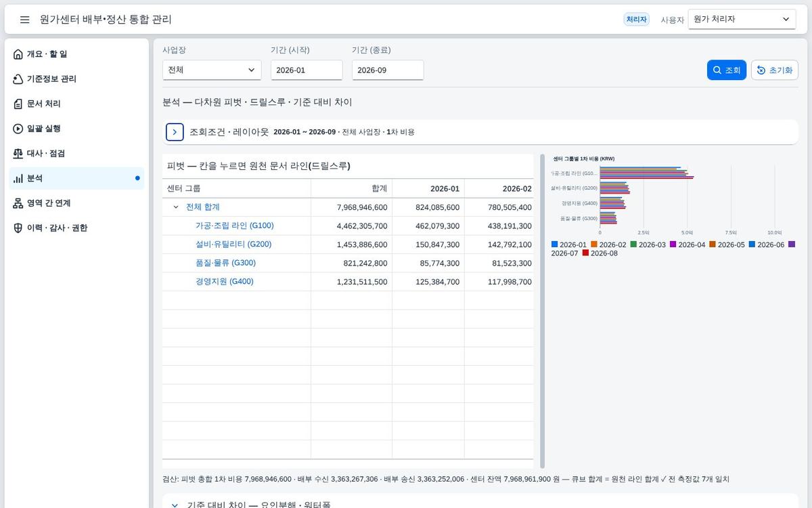
Task: Click the 합계 column header
Action: (x=352, y=188)
